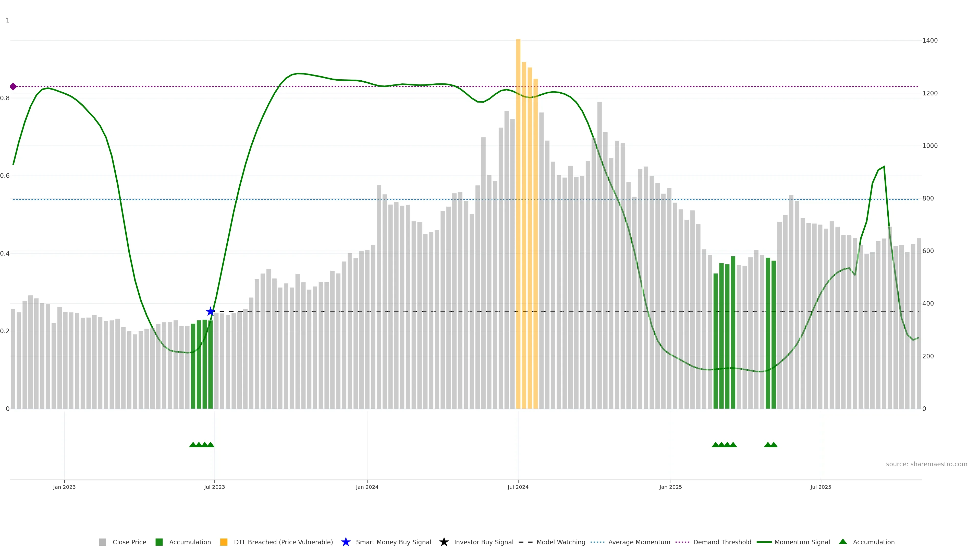Click the green Accumulation triangle in legend

[843, 542]
